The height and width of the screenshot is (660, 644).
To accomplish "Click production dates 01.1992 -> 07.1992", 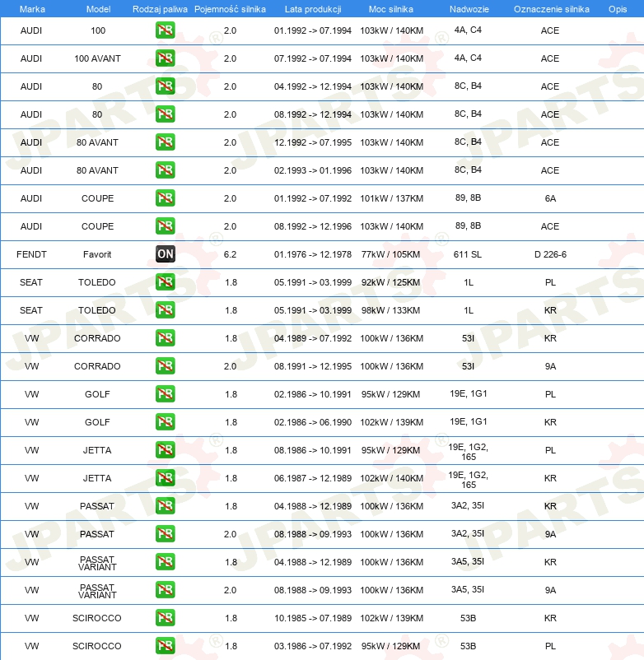I will (313, 198).
